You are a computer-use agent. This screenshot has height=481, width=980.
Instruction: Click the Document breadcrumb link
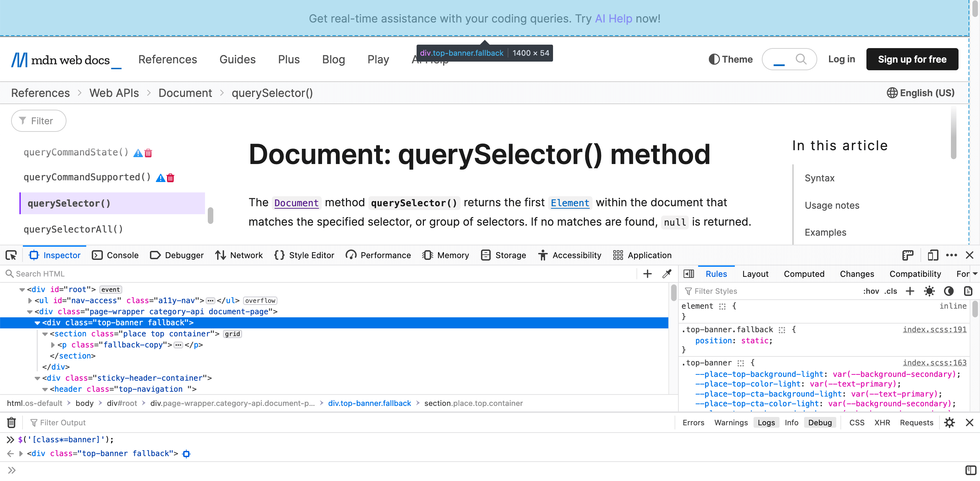point(185,92)
